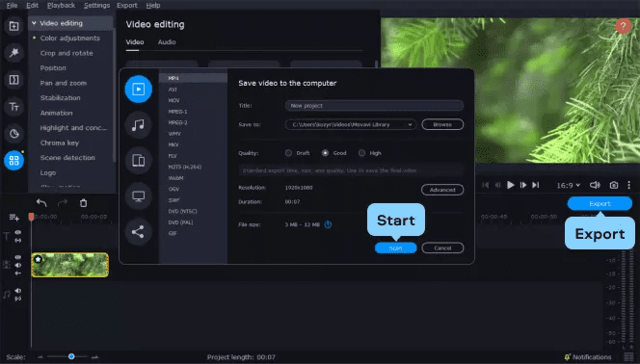Open Scene detection tool

[x=67, y=158]
